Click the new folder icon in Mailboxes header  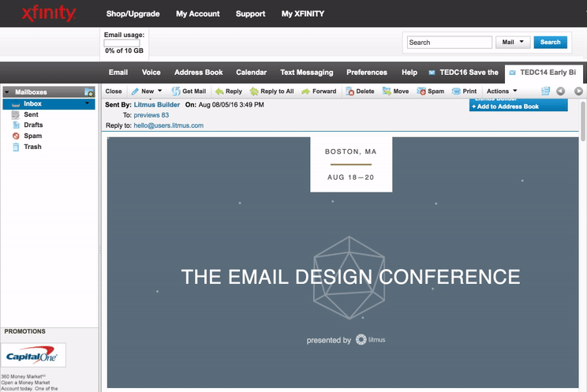tap(89, 92)
